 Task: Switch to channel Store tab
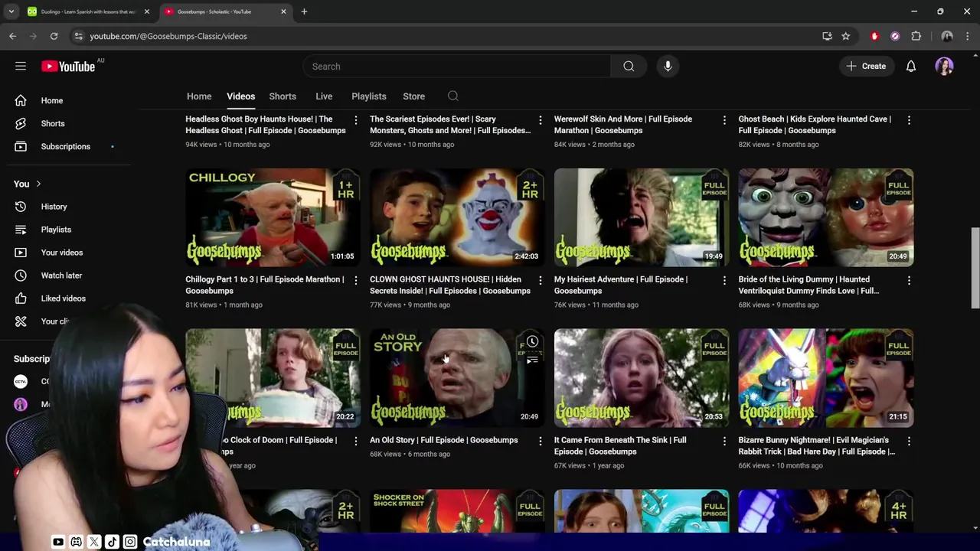coord(413,96)
